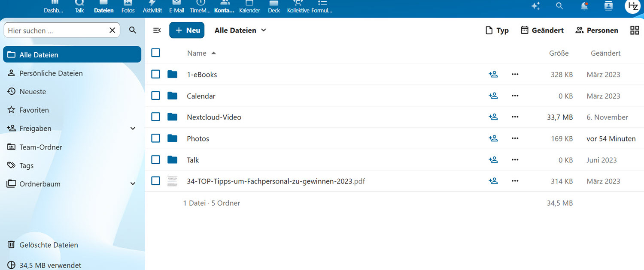Tick the checkbox for 1-eBooks folder
This screenshot has width=644, height=270.
pos(156,74)
